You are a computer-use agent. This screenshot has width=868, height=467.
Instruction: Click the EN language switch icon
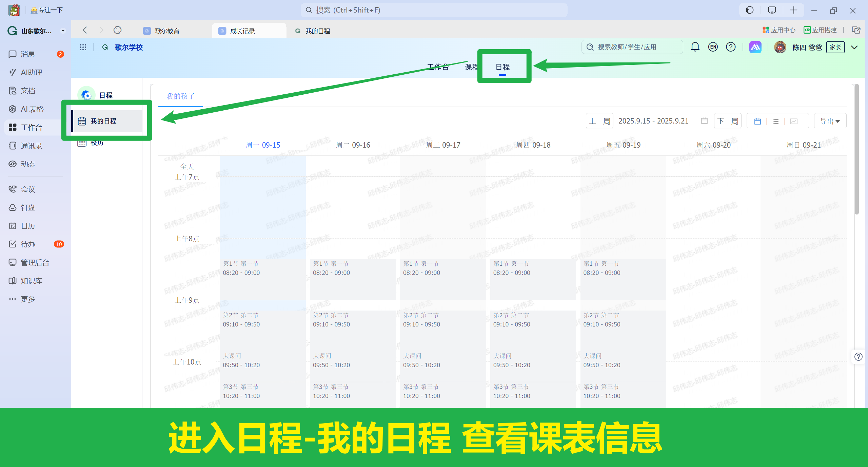713,47
